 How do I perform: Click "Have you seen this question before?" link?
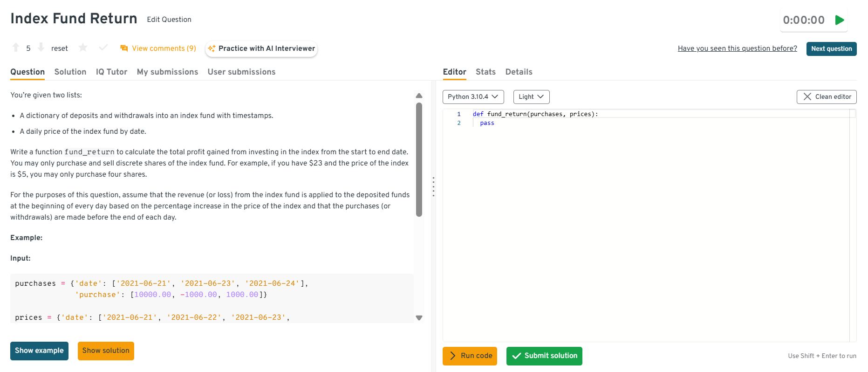pos(737,48)
